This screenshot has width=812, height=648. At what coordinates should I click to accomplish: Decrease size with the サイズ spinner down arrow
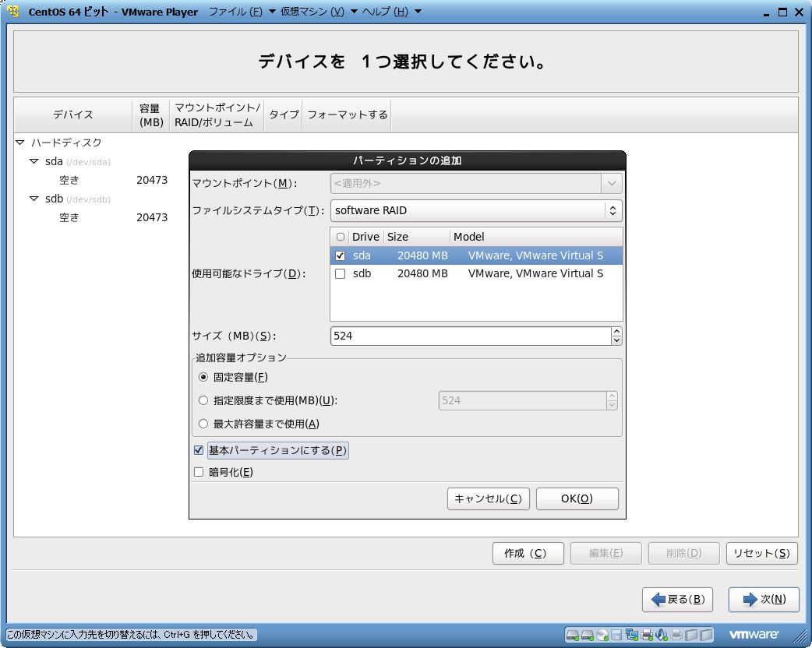[x=616, y=340]
